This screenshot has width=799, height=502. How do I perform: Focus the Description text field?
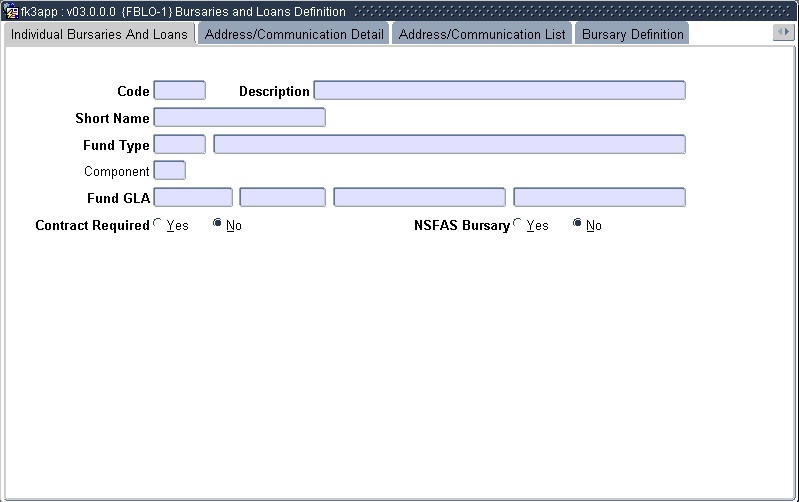499,91
